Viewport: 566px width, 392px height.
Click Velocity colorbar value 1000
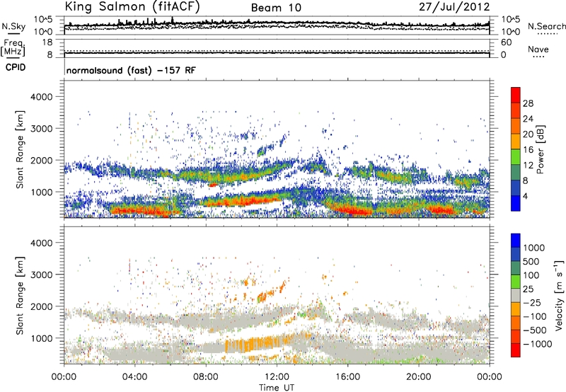[x=534, y=248]
